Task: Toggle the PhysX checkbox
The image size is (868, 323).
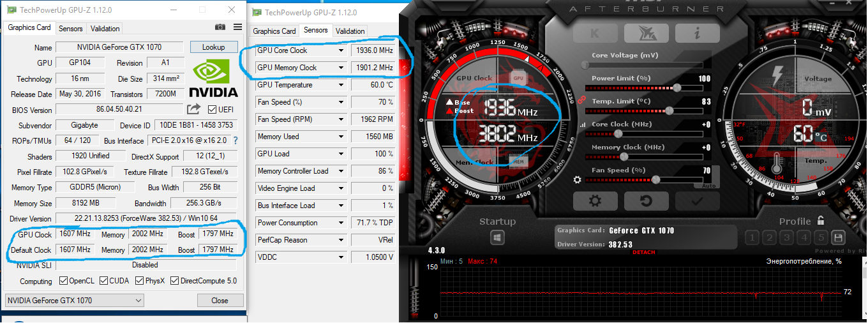Action: click(x=138, y=281)
